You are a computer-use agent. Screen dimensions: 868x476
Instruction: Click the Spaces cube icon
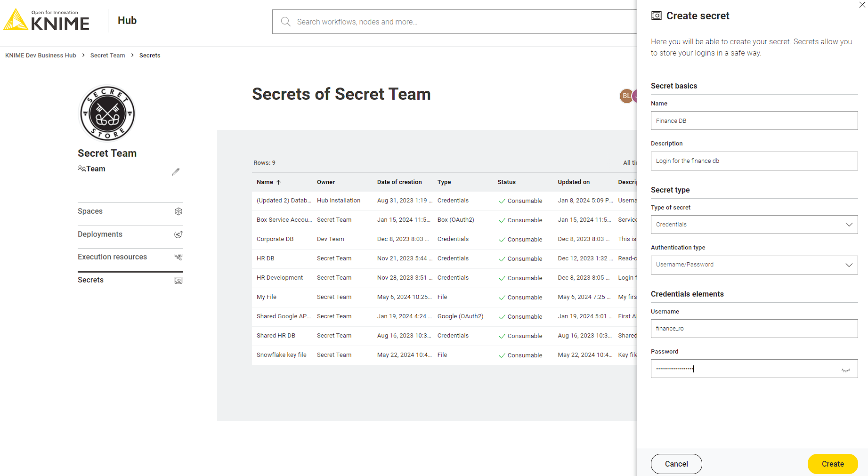coord(178,211)
